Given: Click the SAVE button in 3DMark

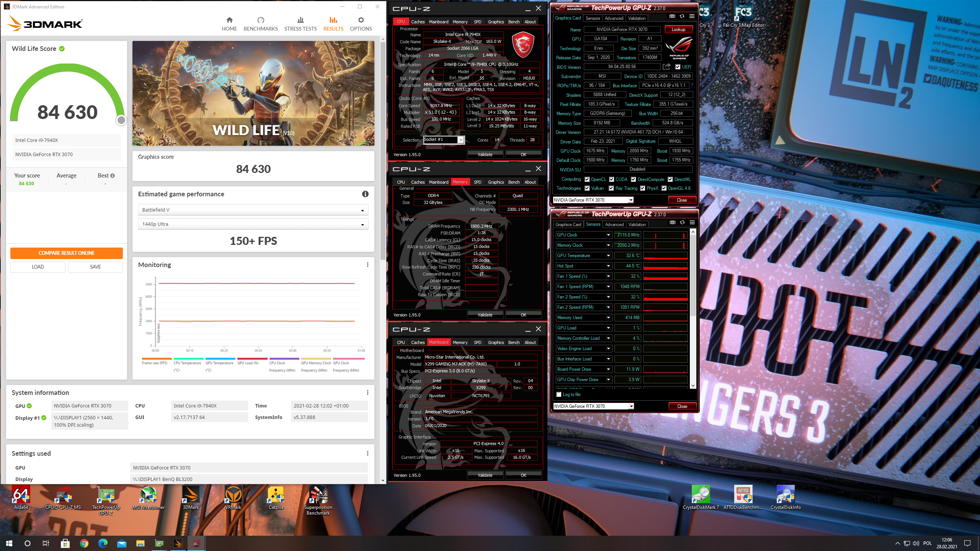Looking at the screenshot, I should [95, 267].
